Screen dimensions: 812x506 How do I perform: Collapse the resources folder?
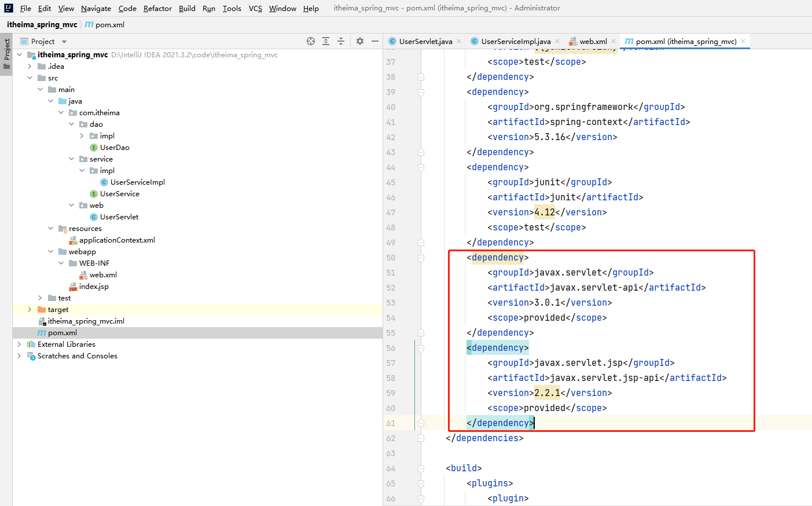(51, 229)
